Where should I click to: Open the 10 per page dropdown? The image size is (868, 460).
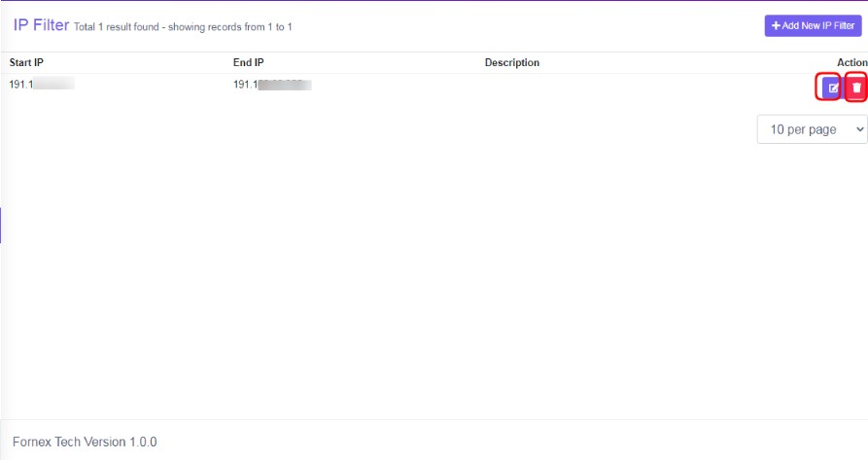(x=812, y=129)
